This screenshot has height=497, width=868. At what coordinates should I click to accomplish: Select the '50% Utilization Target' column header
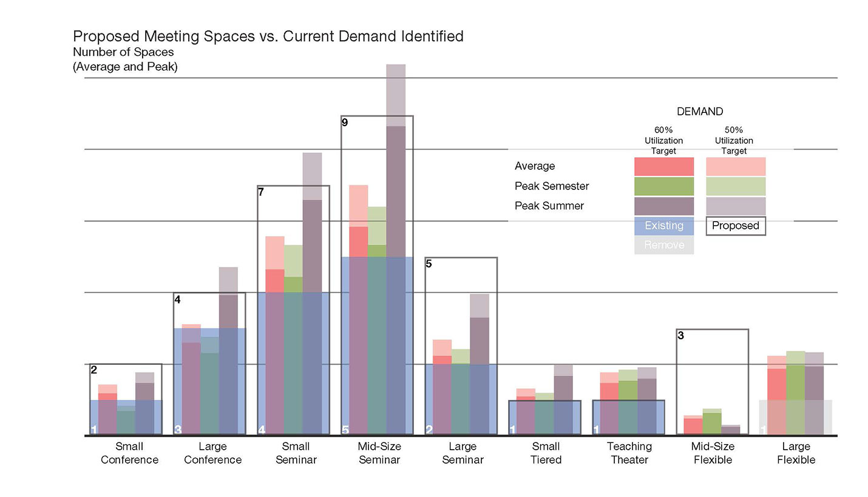point(734,140)
